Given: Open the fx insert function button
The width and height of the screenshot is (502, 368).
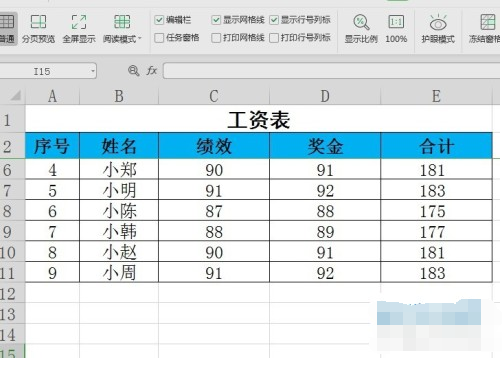Looking at the screenshot, I should (x=152, y=71).
